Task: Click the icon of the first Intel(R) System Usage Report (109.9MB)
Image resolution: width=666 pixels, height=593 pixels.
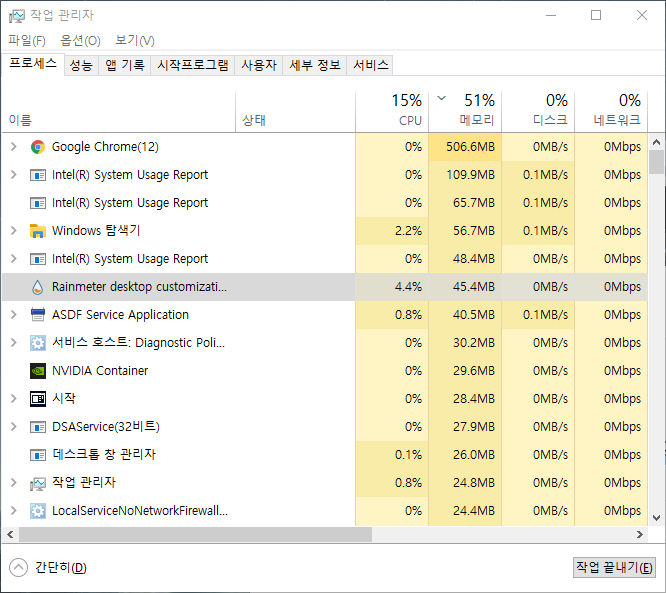Action: pyautogui.click(x=38, y=175)
